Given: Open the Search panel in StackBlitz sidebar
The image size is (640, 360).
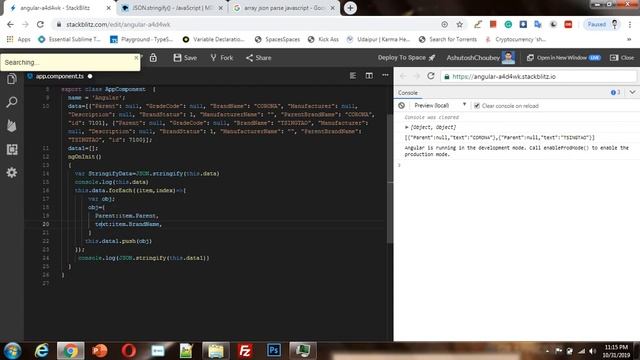Looking at the screenshot, I should click(11, 102).
